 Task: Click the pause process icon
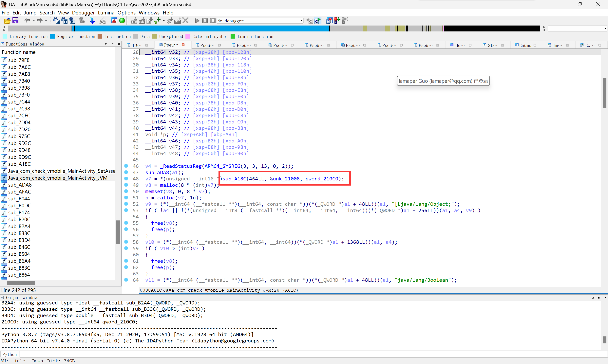[x=205, y=21]
